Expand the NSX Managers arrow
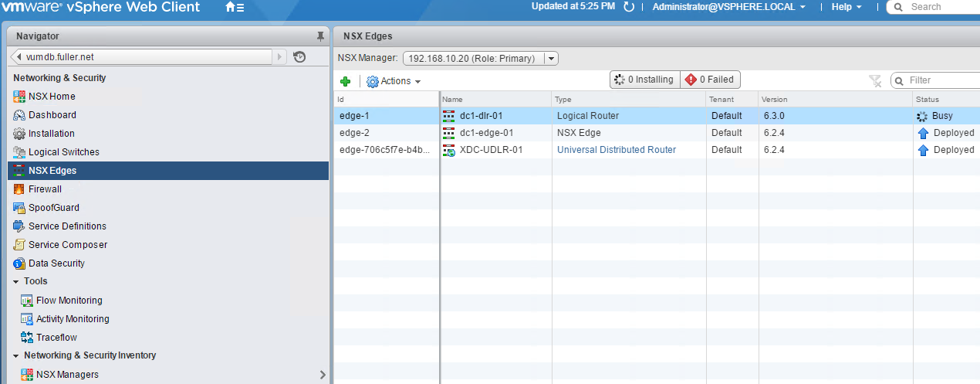Screen dimensions: 980x384 tap(323, 375)
